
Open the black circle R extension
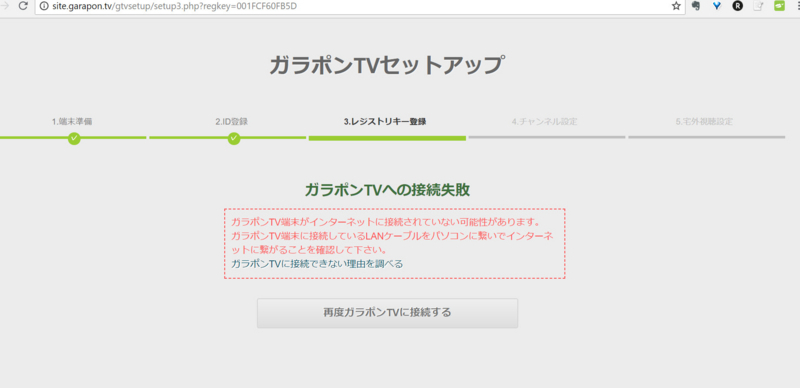738,6
